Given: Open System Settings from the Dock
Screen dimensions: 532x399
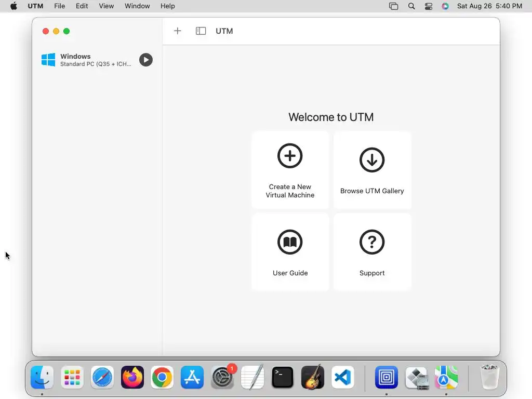Looking at the screenshot, I should pos(222,377).
